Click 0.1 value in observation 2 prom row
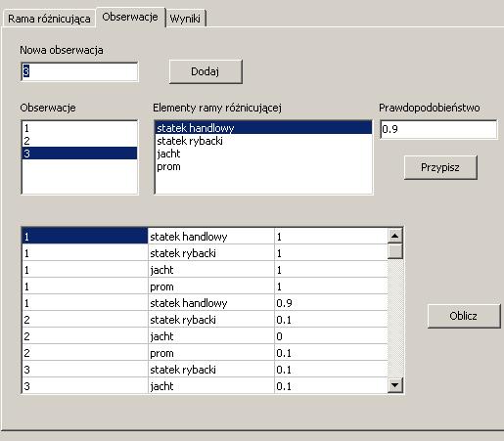504x441 pixels. pyautogui.click(x=331, y=353)
